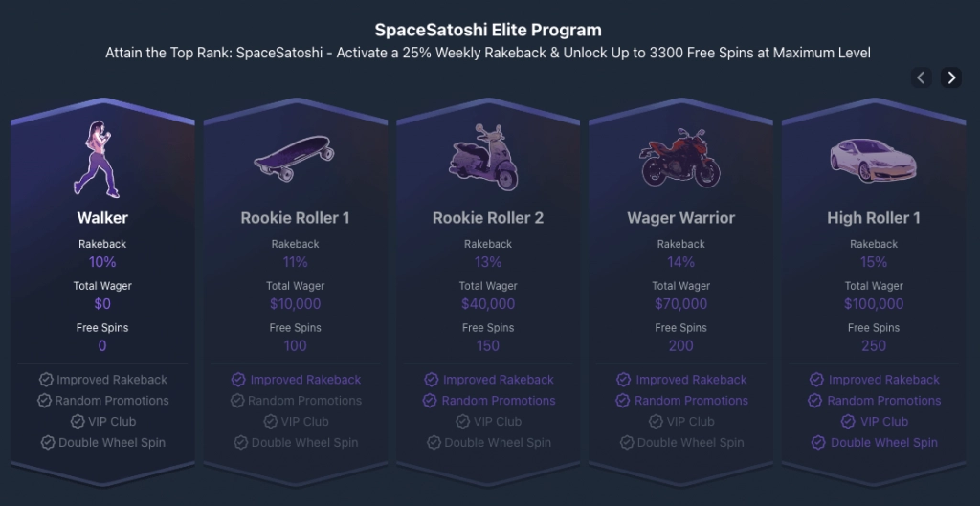The width and height of the screenshot is (980, 506).
Task: Go to previous ranks with left chevron
Action: coord(922,77)
